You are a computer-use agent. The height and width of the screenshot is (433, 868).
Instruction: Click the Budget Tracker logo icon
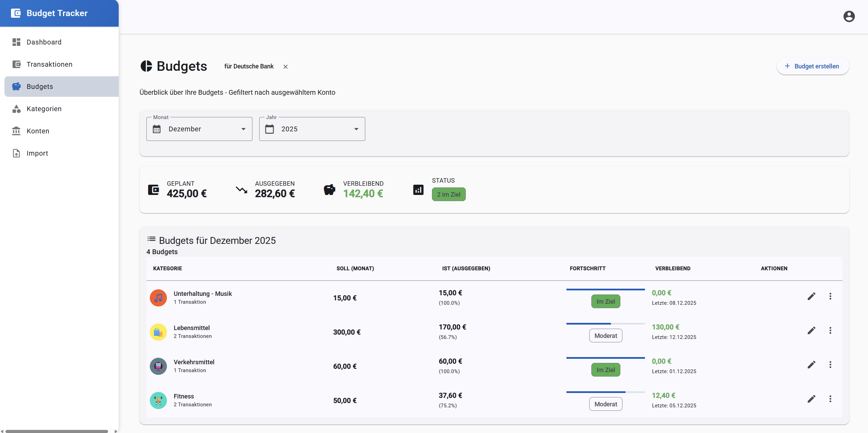click(x=16, y=13)
